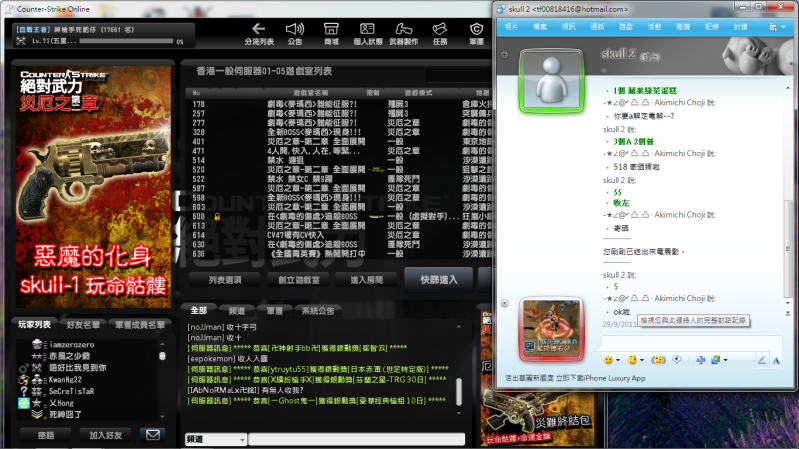Collapse my display picture in Messenger

tap(504, 303)
